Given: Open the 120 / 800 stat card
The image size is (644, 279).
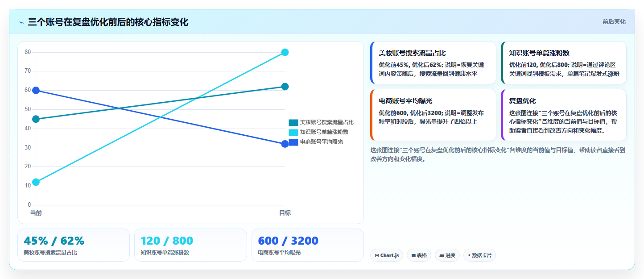Looking at the screenshot, I should [x=190, y=245].
